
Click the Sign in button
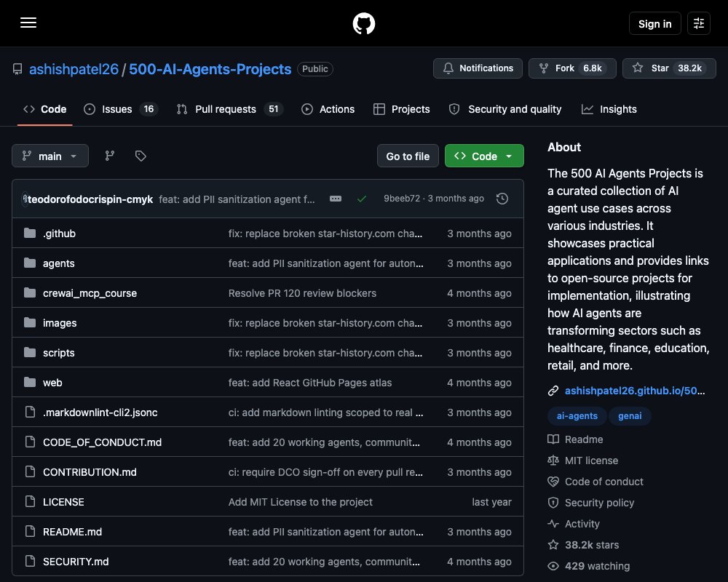654,24
